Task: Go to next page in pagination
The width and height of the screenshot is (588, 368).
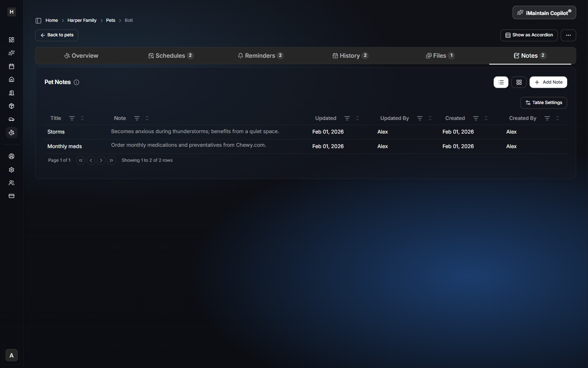Action: 101,160
